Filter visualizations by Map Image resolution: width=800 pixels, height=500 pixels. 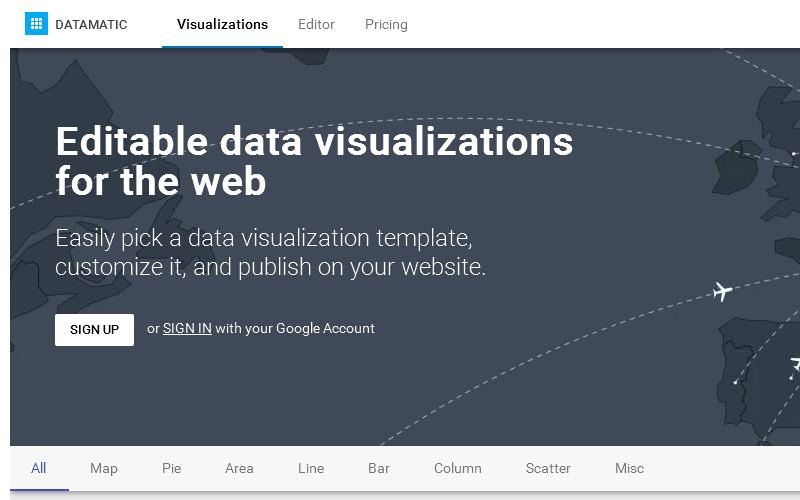click(104, 468)
